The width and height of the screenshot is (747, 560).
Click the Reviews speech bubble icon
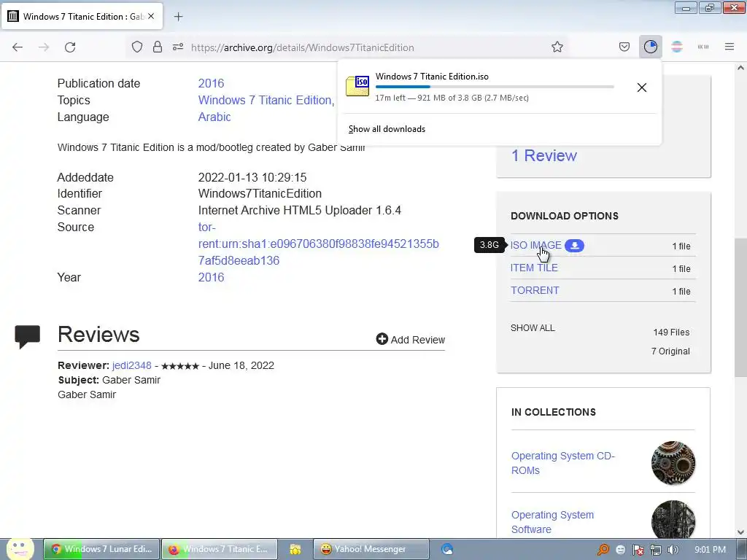pyautogui.click(x=27, y=336)
